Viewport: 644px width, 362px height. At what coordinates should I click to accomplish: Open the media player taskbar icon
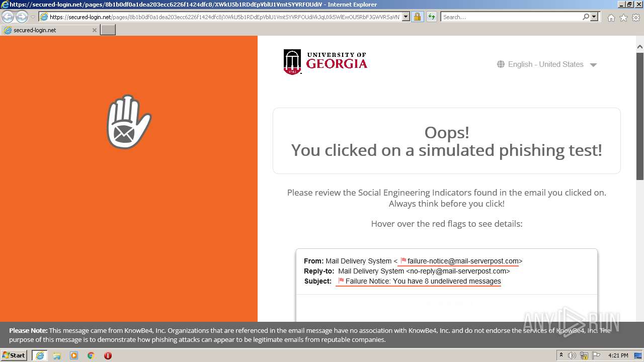pyautogui.click(x=74, y=355)
